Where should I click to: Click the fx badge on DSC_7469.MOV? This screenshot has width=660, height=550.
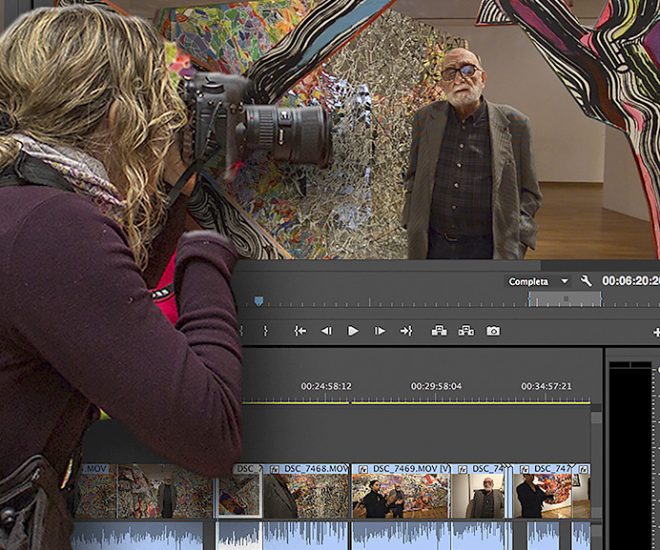[x=363, y=469]
